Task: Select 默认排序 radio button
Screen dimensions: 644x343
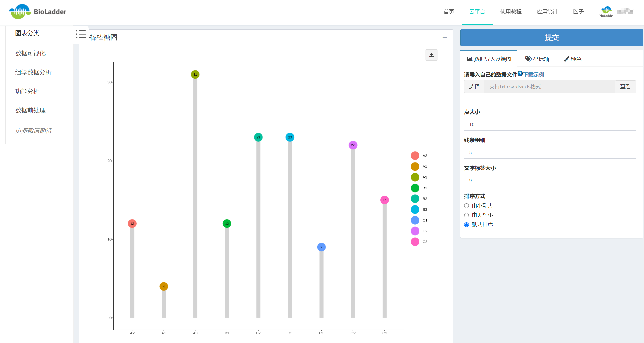Action: (467, 225)
